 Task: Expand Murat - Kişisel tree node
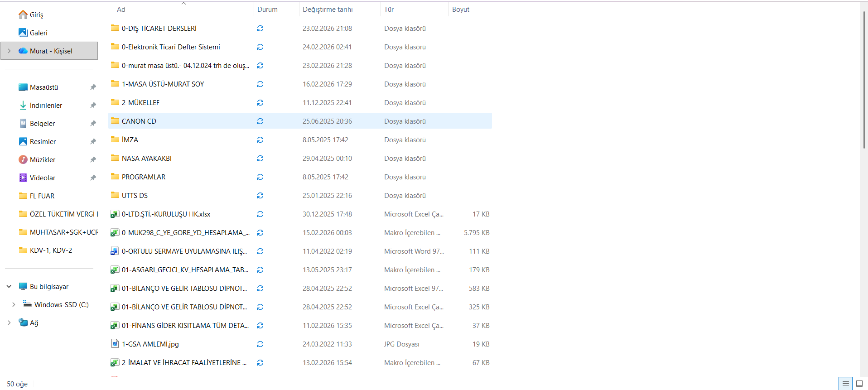(x=9, y=51)
